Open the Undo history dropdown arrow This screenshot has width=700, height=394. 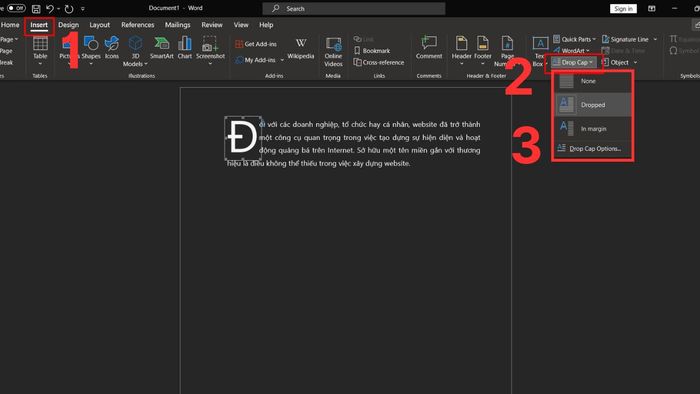pyautogui.click(x=58, y=8)
